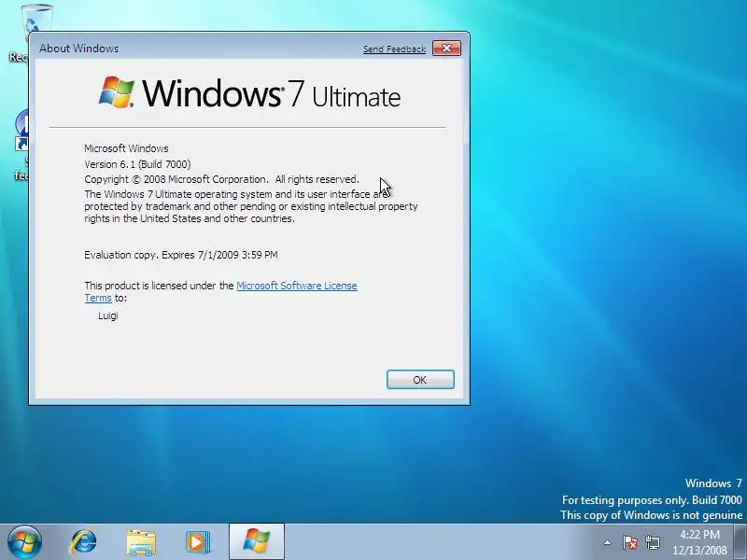Click the About Windows title bar text
This screenshot has height=560, width=747.
coord(79,49)
